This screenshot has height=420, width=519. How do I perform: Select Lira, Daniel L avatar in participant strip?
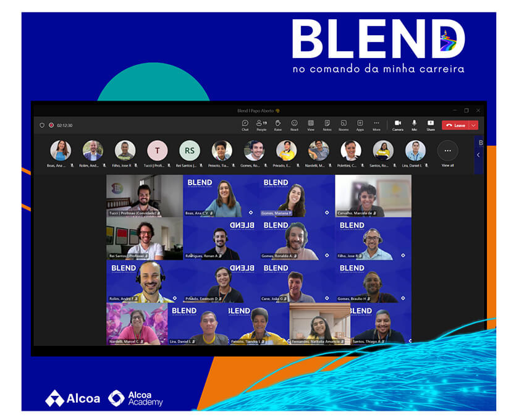415,151
